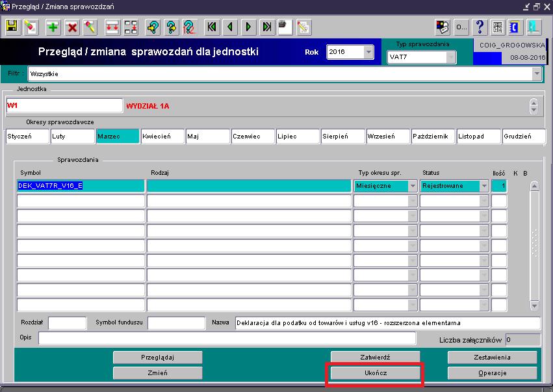Click Sprawozdania table scrollbar up arrow
Image resolution: width=553 pixels, height=392 pixels.
point(534,186)
